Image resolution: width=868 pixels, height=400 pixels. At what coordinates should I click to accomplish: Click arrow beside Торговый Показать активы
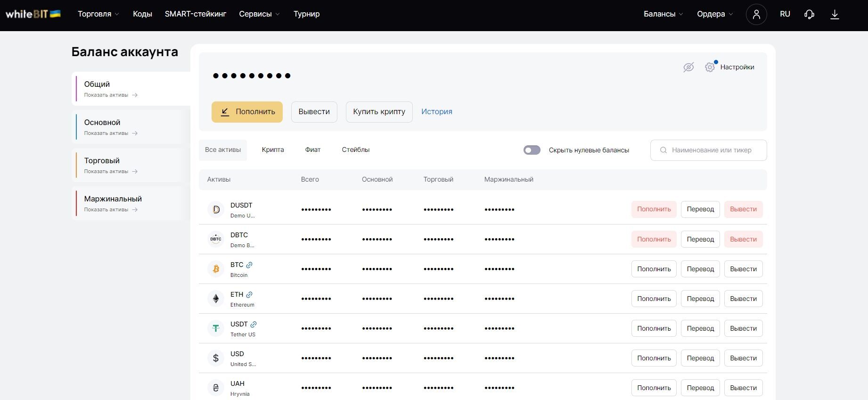click(135, 172)
